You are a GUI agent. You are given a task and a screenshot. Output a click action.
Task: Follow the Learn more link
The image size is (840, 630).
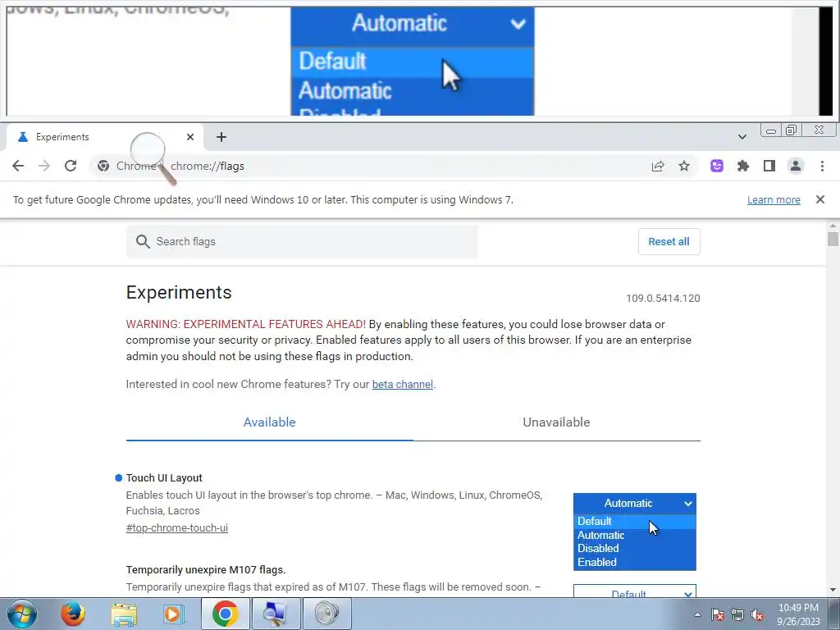point(774,200)
